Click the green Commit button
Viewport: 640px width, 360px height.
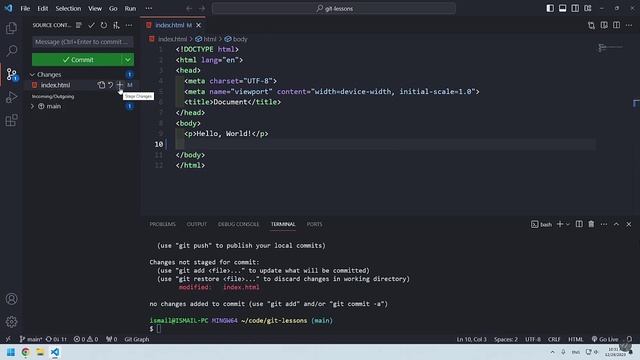(x=77, y=60)
